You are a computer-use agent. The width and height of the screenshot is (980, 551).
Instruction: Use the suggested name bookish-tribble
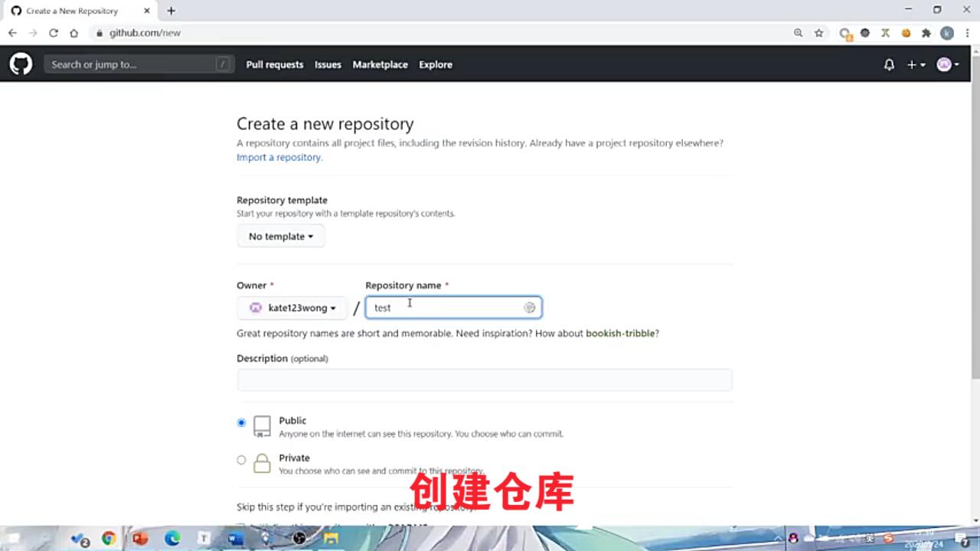click(x=620, y=334)
